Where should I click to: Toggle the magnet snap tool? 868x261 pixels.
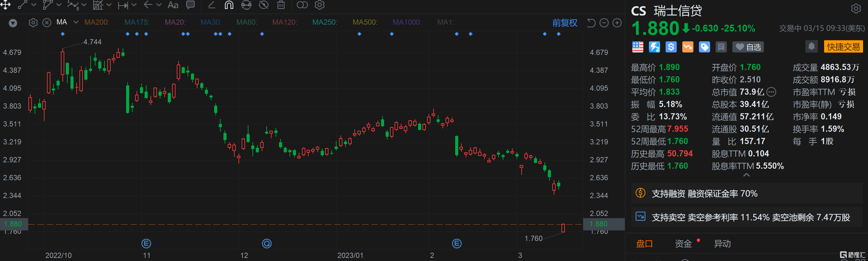[229, 5]
